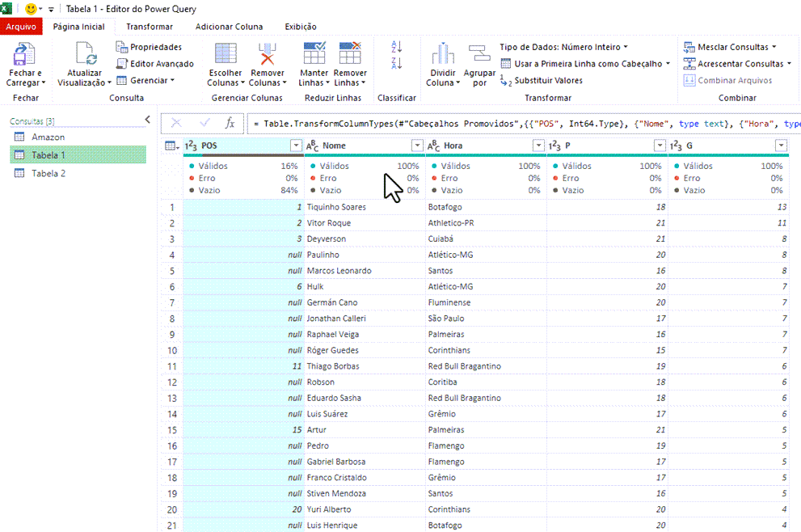Open POS column filter dropdown
The image size is (801, 532).
(296, 146)
